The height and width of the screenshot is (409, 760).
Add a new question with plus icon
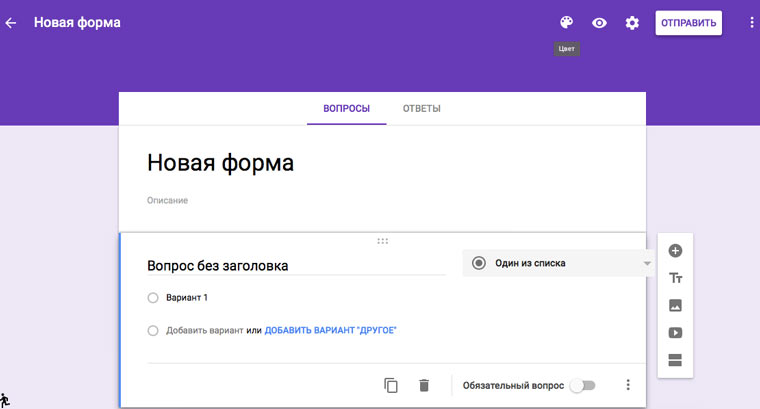point(675,251)
